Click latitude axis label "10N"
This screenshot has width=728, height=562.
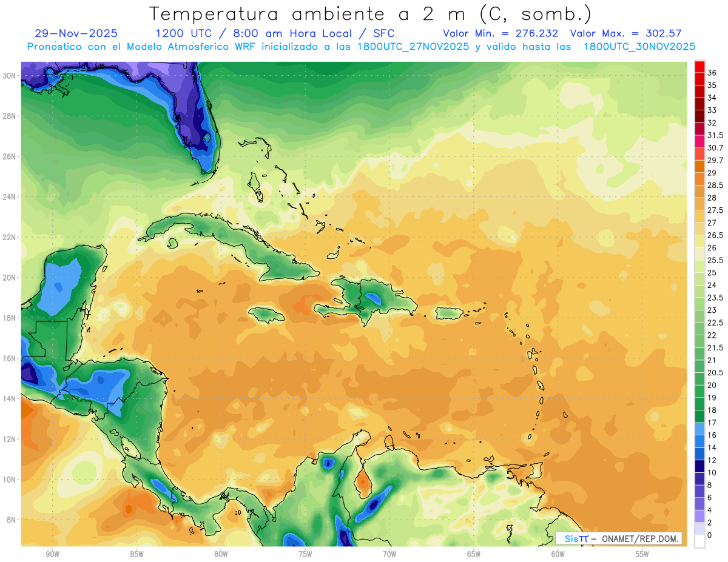pos(9,480)
